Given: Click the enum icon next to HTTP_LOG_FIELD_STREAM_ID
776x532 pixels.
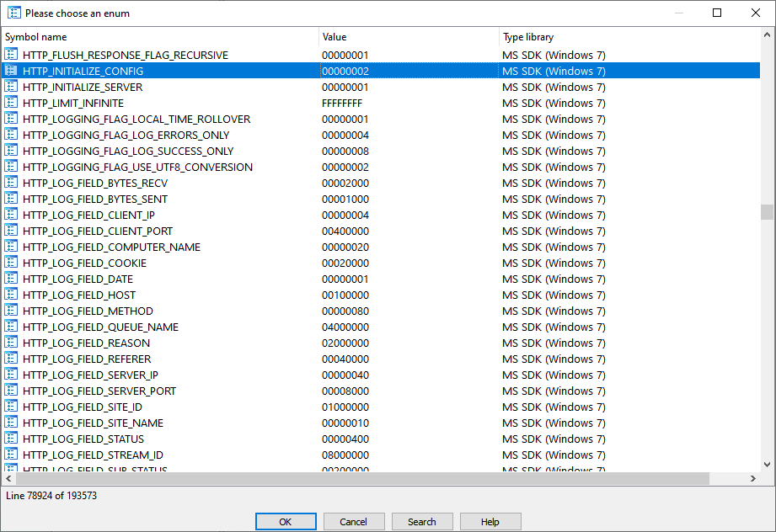Looking at the screenshot, I should 11,455.
